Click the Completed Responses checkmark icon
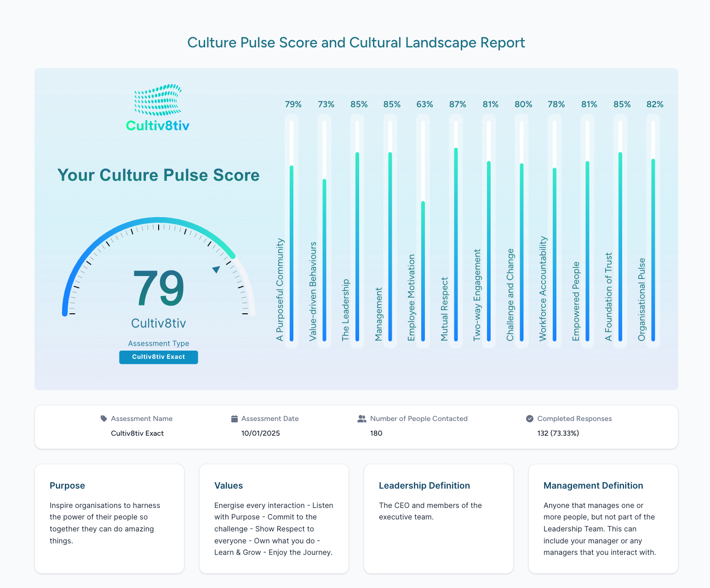This screenshot has height=588, width=710. pos(529,418)
